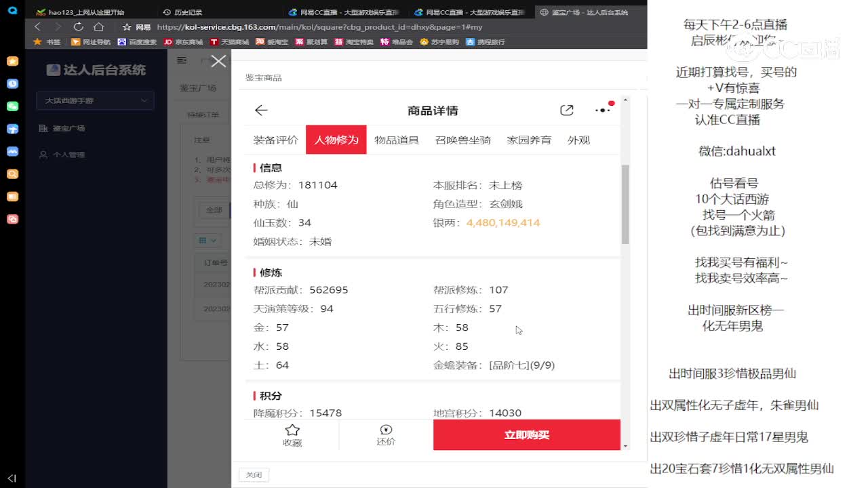Viewport: 868px width, 488px height.
Task: Open 唯品会 bookmark
Action: tap(397, 42)
